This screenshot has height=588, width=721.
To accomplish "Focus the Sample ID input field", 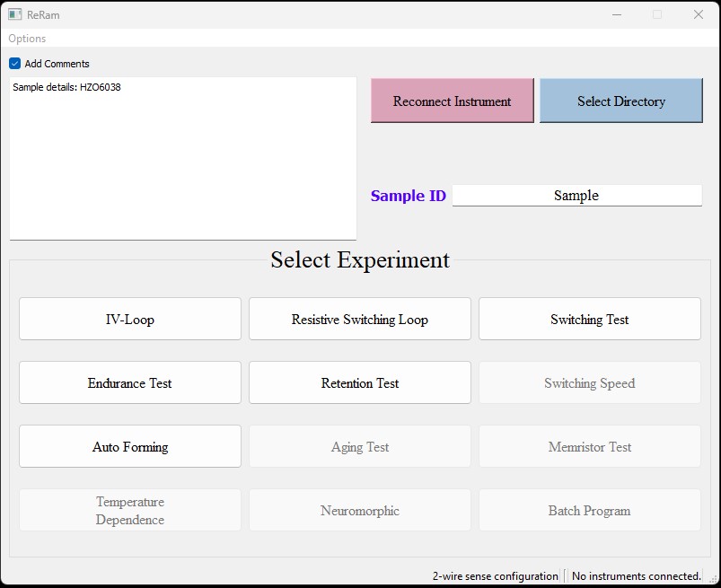I will [577, 196].
